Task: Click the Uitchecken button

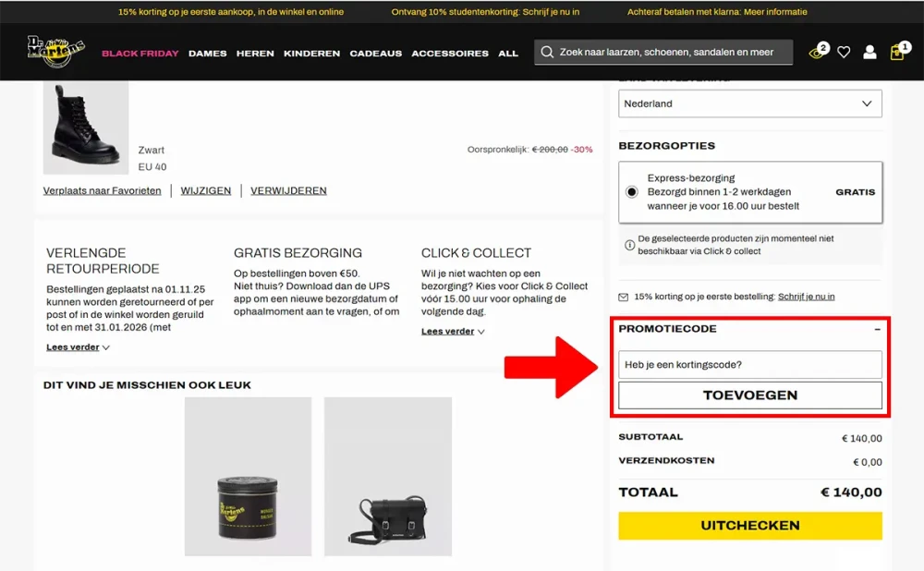Action: (750, 526)
